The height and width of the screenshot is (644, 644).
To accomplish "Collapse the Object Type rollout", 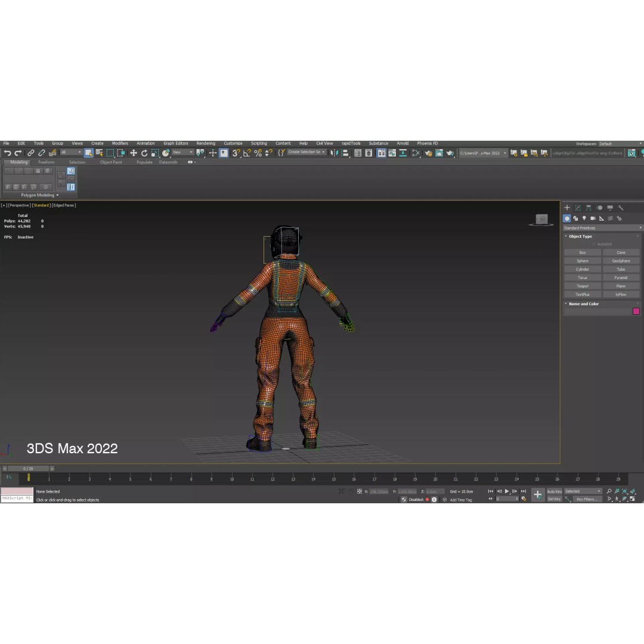I will point(580,237).
